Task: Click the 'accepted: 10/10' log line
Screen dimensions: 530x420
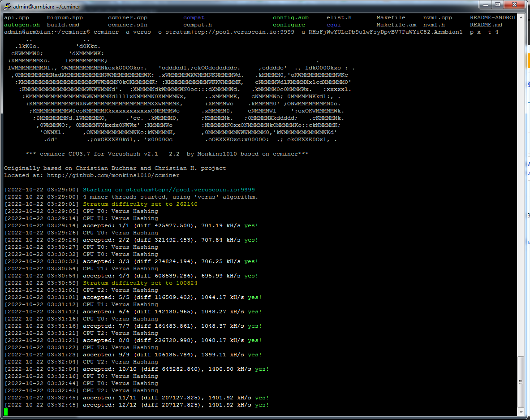Action: (x=176, y=369)
